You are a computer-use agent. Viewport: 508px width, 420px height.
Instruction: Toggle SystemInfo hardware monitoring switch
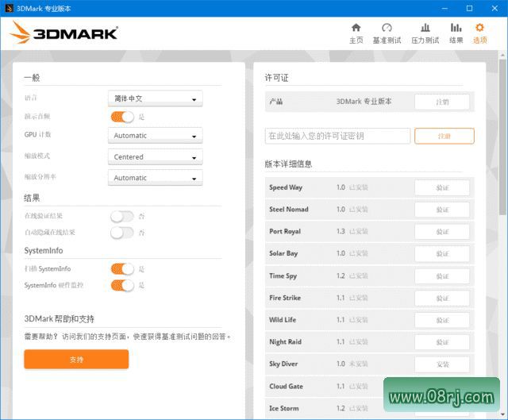pyautogui.click(x=122, y=285)
